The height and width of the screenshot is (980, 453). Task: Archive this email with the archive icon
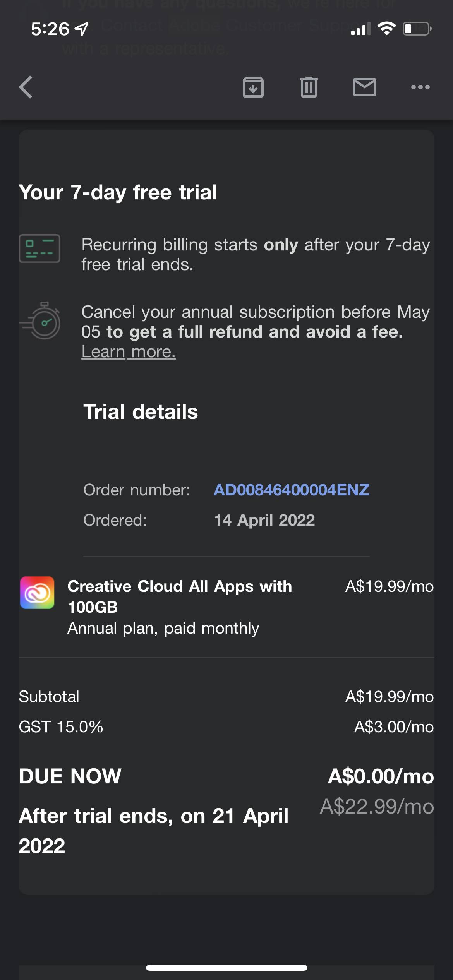coord(253,87)
